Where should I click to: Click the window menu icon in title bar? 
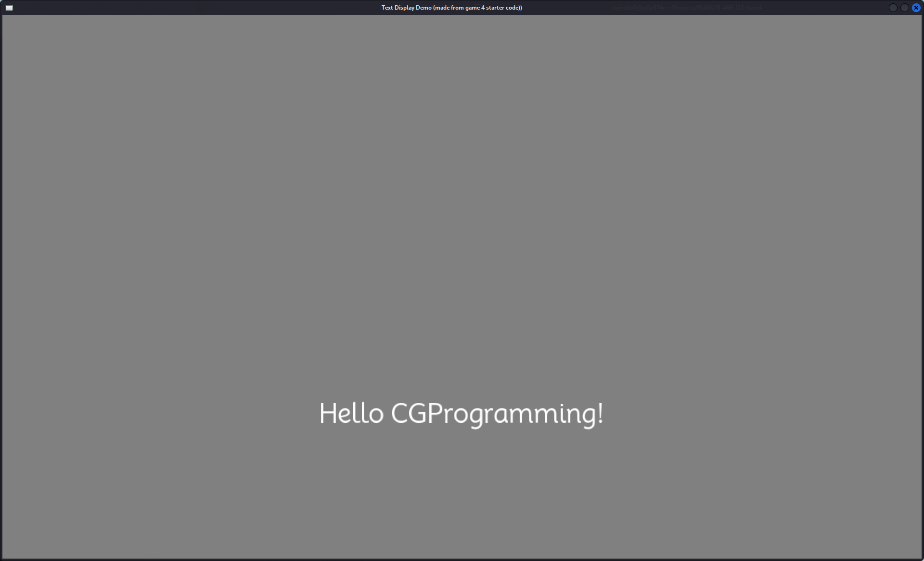click(9, 8)
